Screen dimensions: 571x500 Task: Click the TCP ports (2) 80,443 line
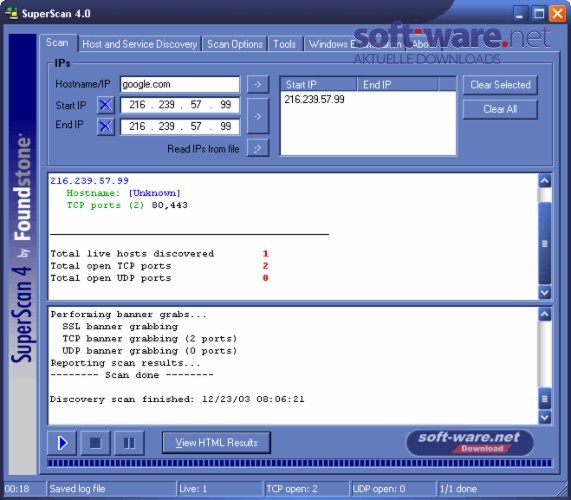pyautogui.click(x=127, y=205)
